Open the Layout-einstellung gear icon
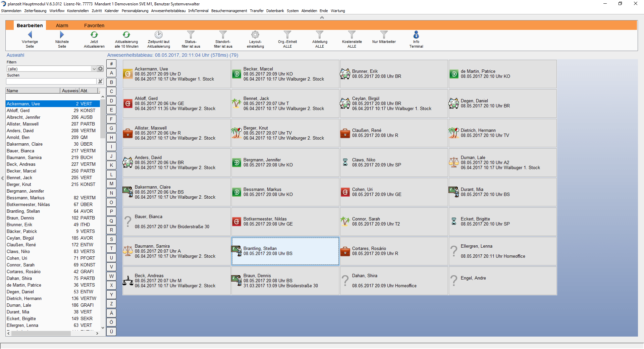This screenshot has width=644, height=349. 255,35
